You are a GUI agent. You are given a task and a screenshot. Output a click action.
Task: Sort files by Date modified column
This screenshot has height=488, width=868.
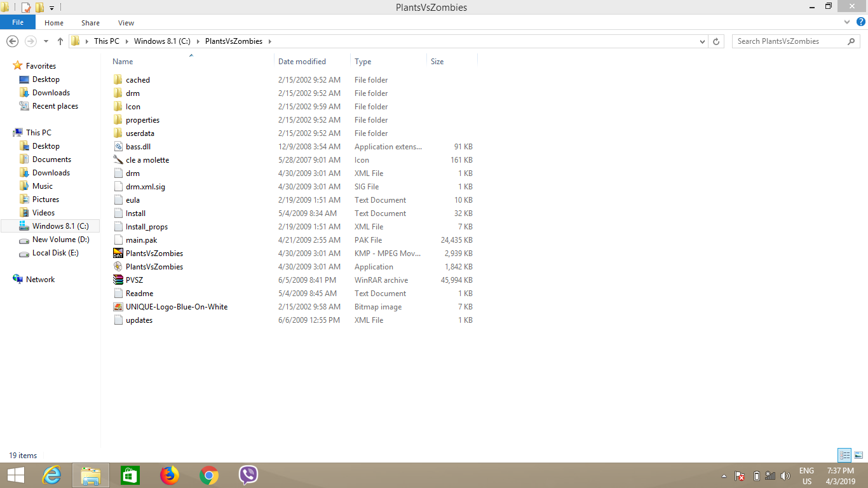(x=312, y=62)
